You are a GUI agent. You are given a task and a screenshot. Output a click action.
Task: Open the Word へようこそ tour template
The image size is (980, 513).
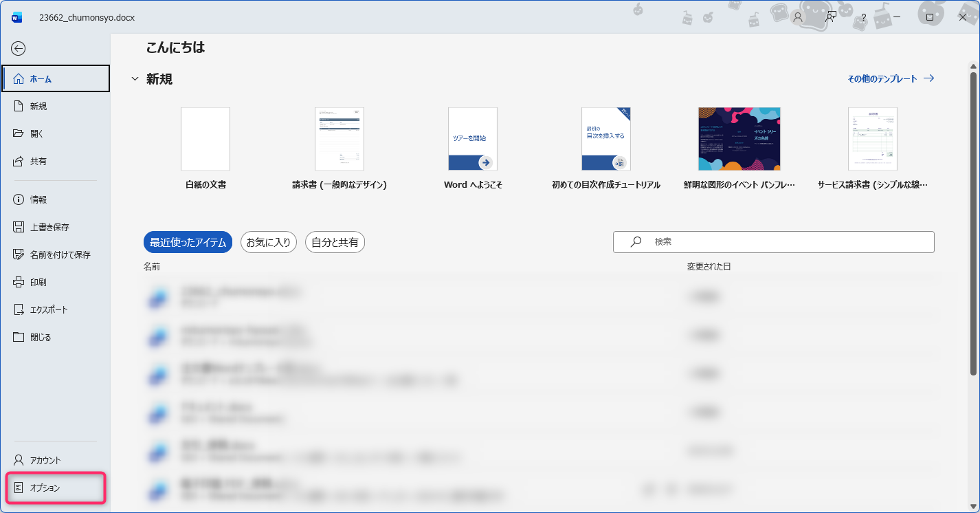coord(473,139)
